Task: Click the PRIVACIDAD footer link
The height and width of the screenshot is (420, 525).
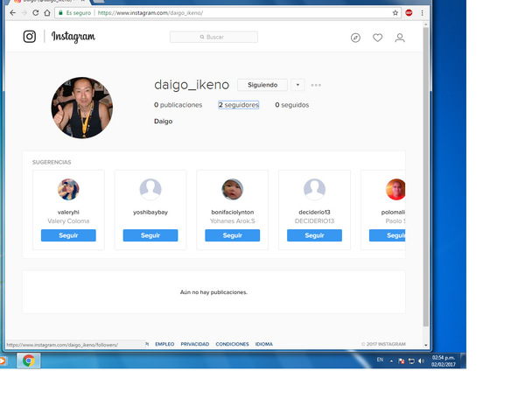Action: pyautogui.click(x=195, y=344)
